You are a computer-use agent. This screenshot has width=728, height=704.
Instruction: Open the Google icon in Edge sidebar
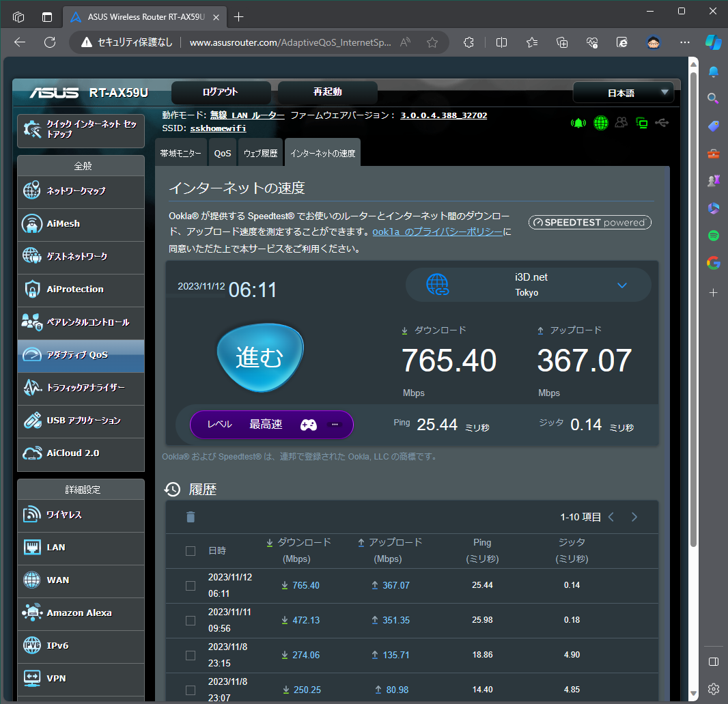pos(714,263)
